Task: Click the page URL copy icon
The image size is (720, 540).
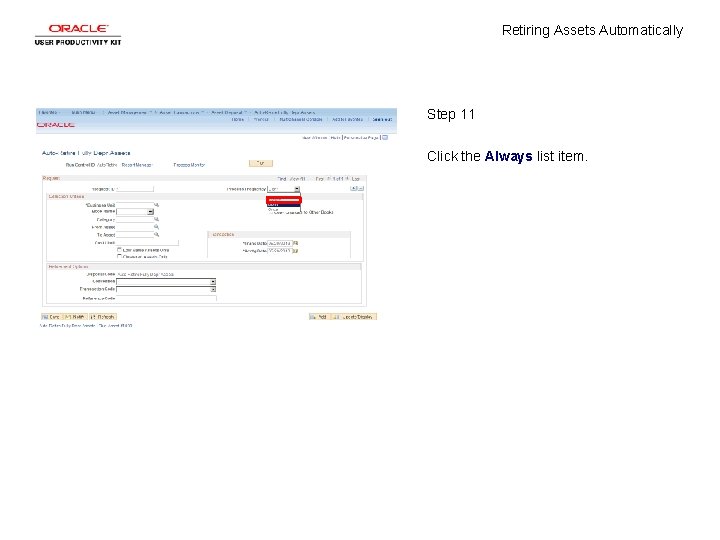Action: click(385, 137)
